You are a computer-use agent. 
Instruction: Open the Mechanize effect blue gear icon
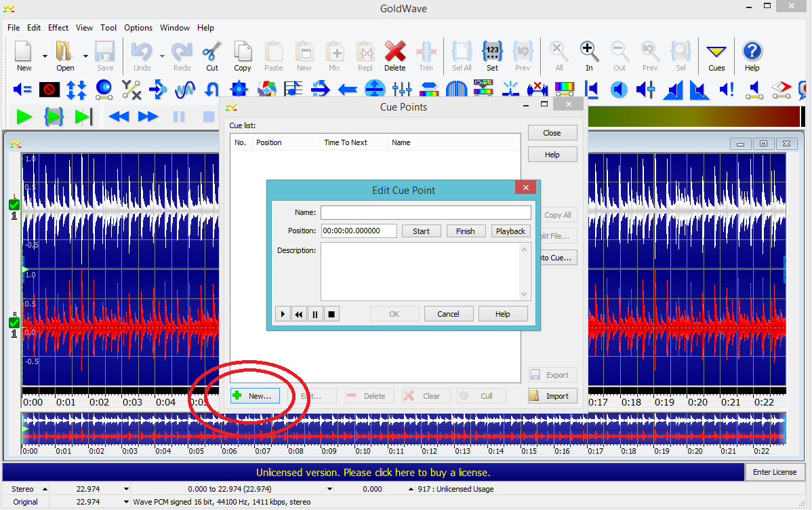click(x=239, y=90)
